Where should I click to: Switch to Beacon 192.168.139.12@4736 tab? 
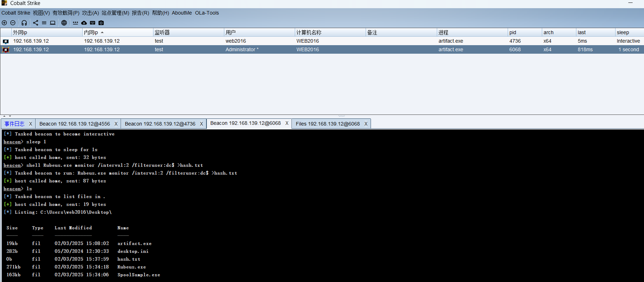click(x=160, y=124)
